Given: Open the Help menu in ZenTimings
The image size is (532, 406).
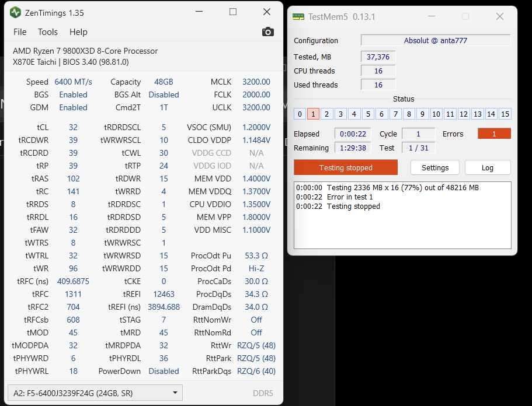Looking at the screenshot, I should pyautogui.click(x=78, y=32).
